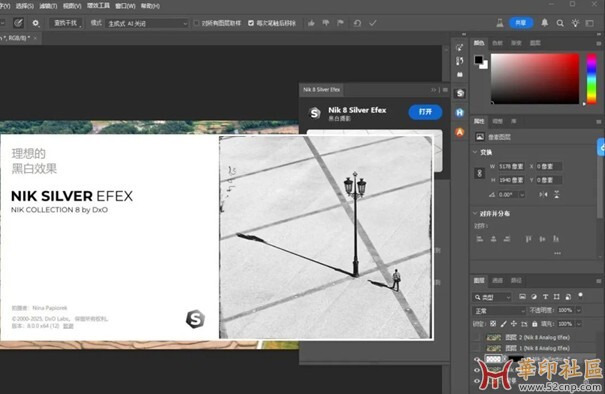605x394 pixels.
Task: Open the layer blend mode dropdown 正常
Action: pos(499,311)
